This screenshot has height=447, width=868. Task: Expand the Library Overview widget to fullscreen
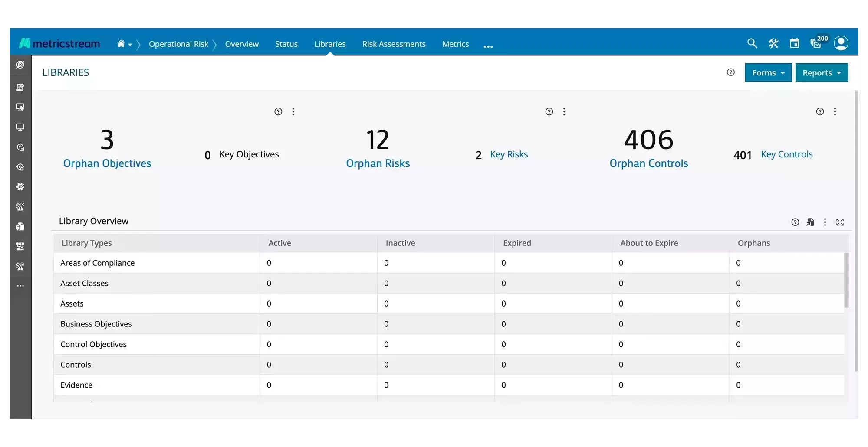[840, 222]
